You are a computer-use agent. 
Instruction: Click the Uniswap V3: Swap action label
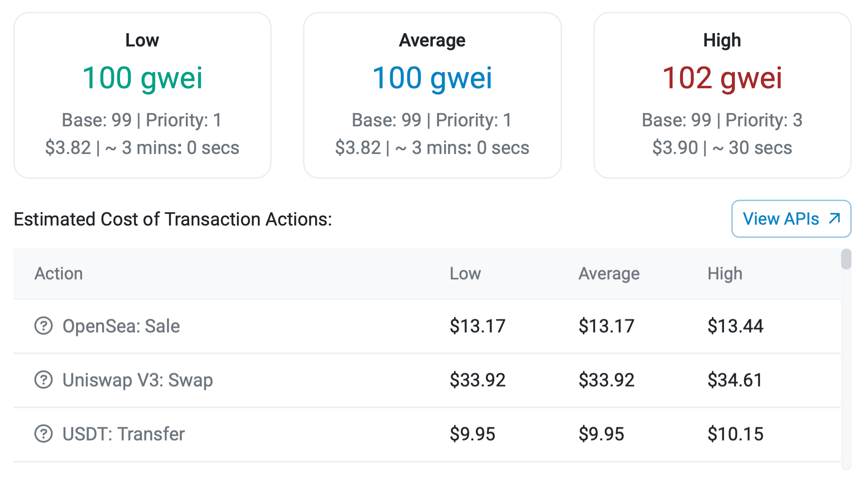[x=138, y=380]
